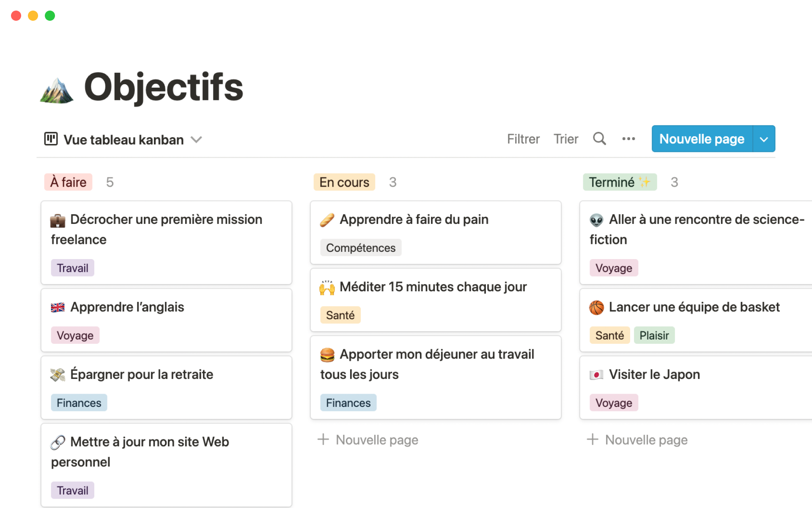Click the Japan flag icon on Visiter le Japon
The height and width of the screenshot is (508, 812).
pos(596,375)
